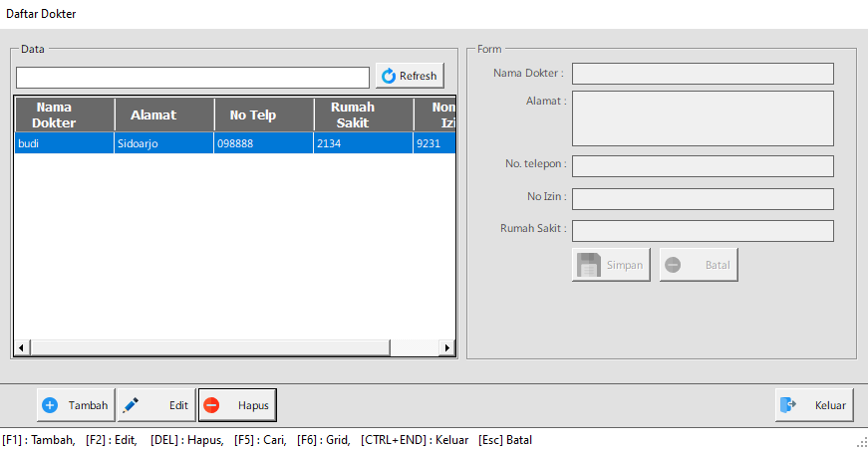Viewport: 868px width, 449px height.
Task: Click the Simpan button label
Action: tap(625, 265)
